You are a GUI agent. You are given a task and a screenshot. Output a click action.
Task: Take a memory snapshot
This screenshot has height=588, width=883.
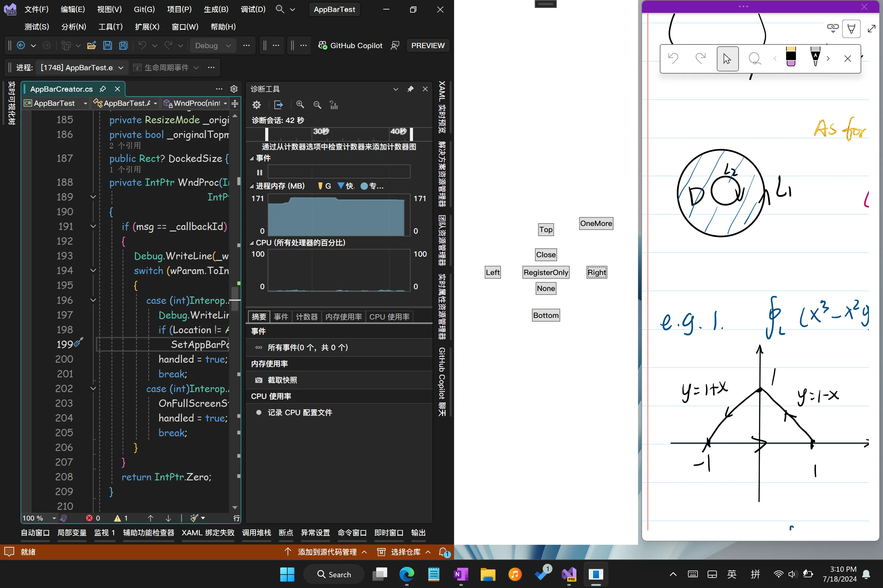[282, 380]
